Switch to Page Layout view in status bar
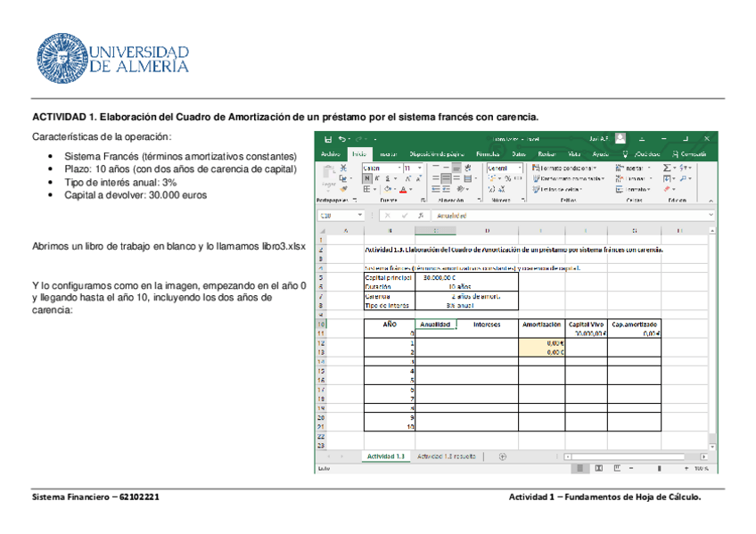Viewport: 756px width, 534px height. tap(598, 468)
